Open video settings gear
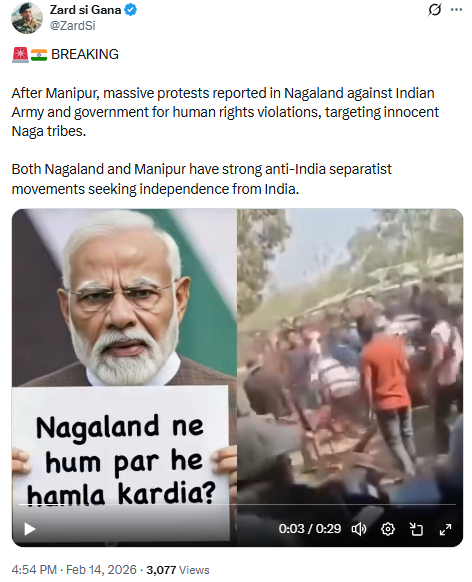472x582 pixels. tap(388, 529)
